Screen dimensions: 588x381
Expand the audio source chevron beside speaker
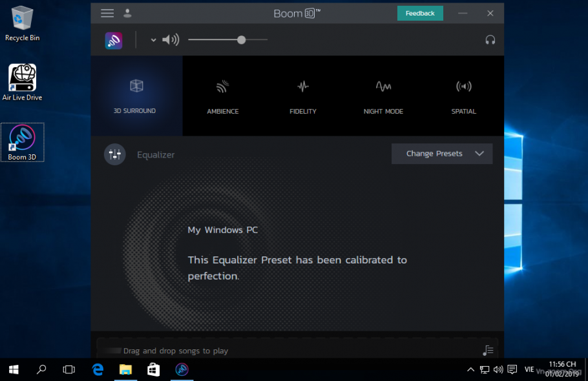click(x=153, y=39)
